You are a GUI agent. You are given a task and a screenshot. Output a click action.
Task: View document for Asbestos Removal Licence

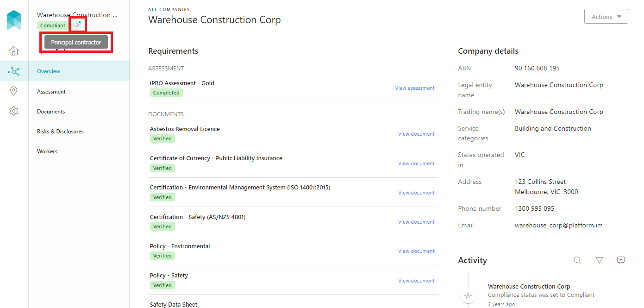pos(416,134)
